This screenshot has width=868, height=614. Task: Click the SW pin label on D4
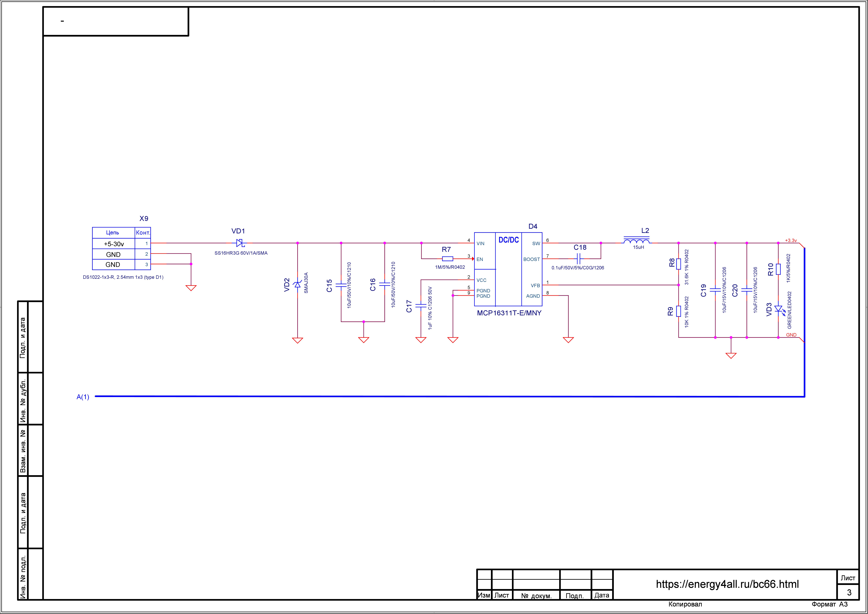[x=536, y=244]
